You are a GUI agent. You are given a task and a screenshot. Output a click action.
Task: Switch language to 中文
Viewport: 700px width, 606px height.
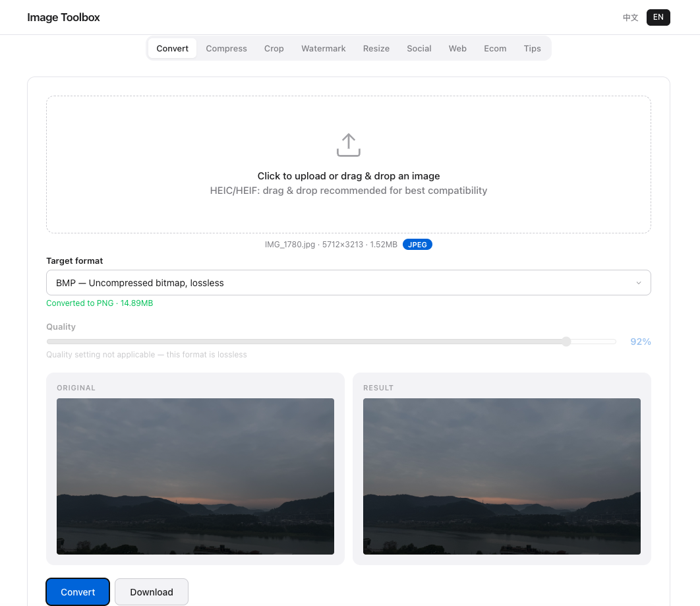click(630, 17)
